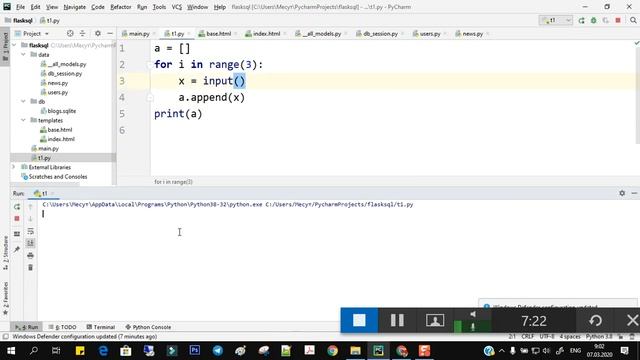Stop the screen recording
The image size is (640, 360).
pos(359,320)
